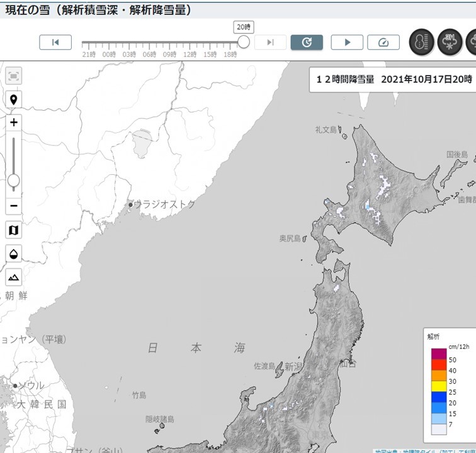The width and height of the screenshot is (476, 453).
Task: Click the opacity droplet icon
Action: (14, 254)
